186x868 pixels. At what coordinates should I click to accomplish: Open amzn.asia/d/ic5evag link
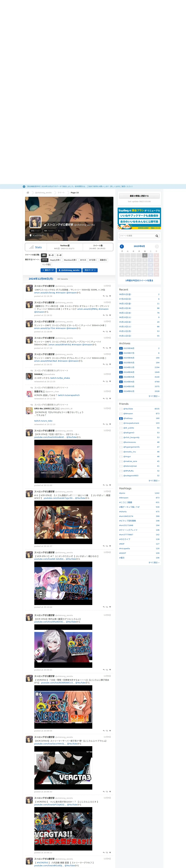45,293
